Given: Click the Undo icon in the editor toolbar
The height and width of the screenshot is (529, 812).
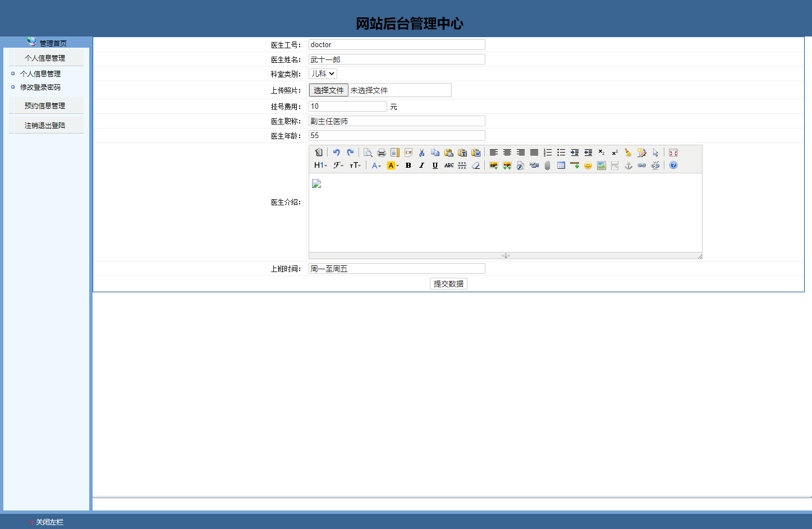Looking at the screenshot, I should tap(336, 152).
